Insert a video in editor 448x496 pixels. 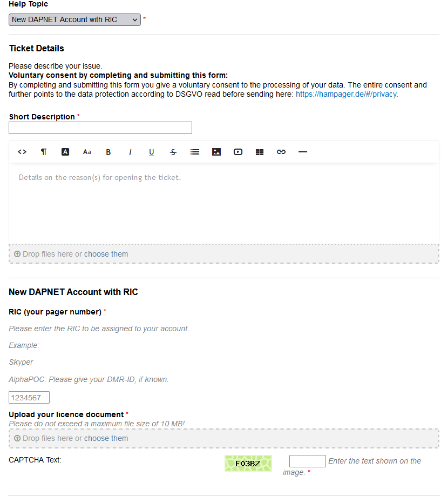pyautogui.click(x=238, y=152)
